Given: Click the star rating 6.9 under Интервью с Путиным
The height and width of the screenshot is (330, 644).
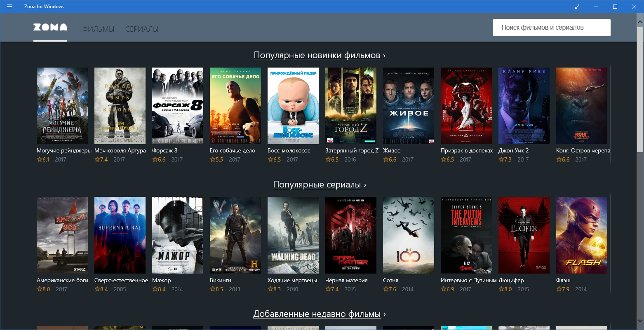Looking at the screenshot, I should 447,290.
